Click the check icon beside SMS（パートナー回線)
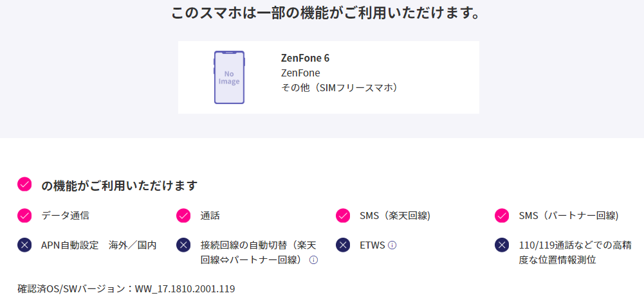The width and height of the screenshot is (644, 300). pyautogui.click(x=502, y=216)
